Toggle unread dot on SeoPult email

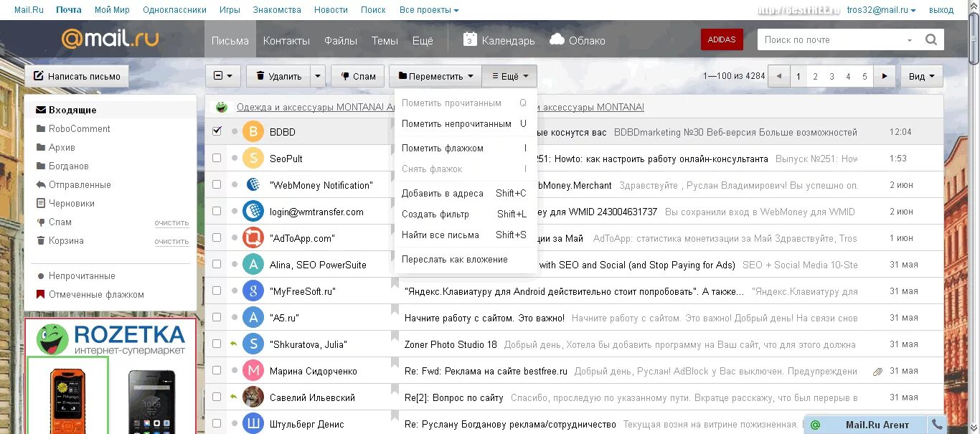pos(234,159)
